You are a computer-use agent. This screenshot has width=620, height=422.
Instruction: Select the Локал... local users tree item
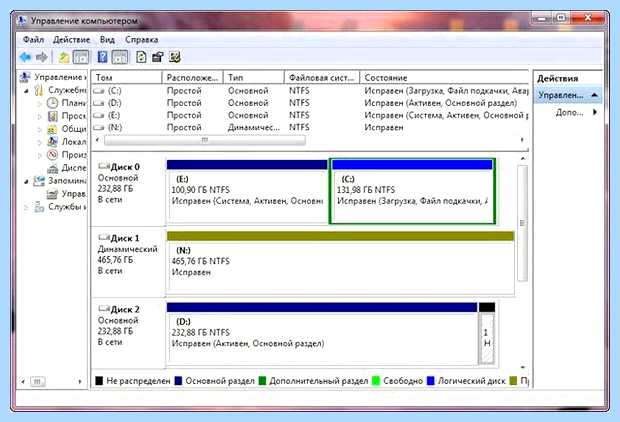[x=67, y=142]
